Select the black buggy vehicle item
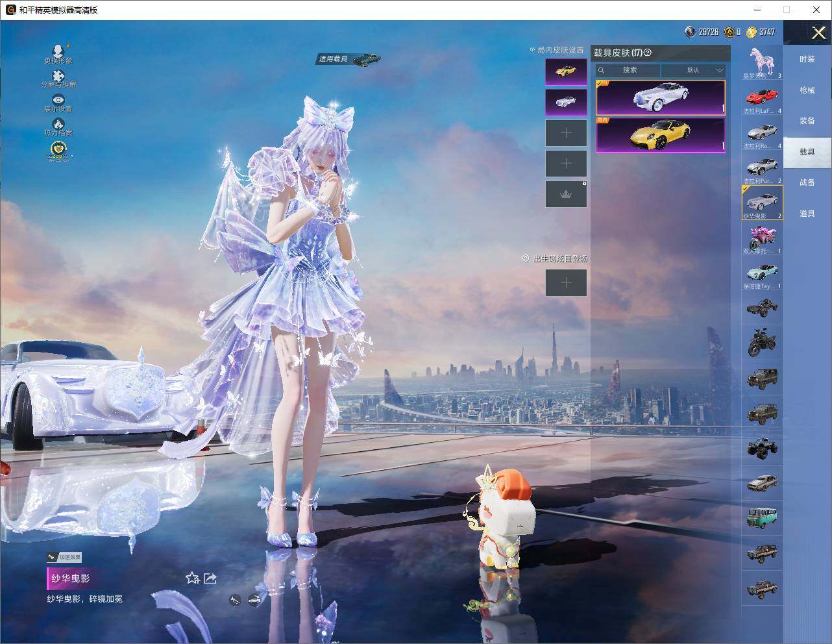The image size is (832, 644). click(x=762, y=308)
